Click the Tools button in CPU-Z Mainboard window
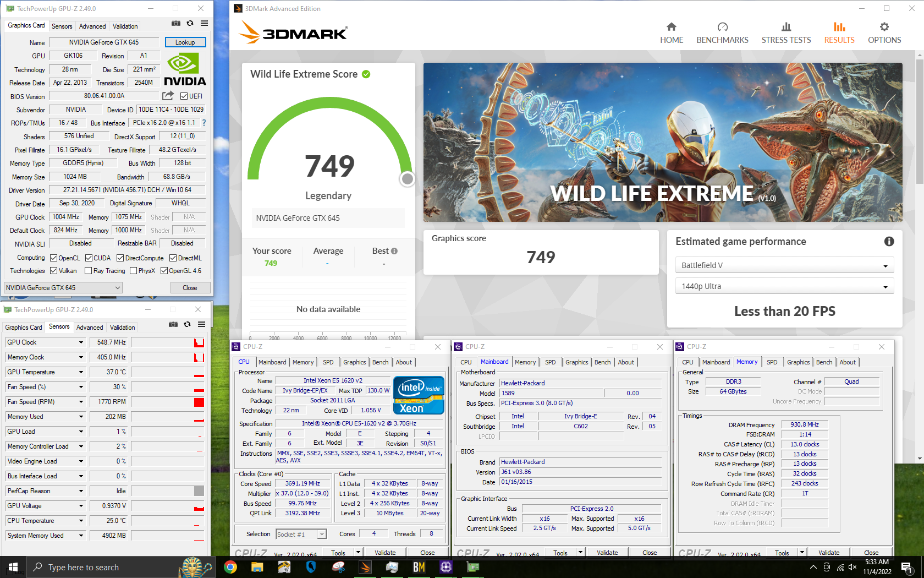Screen dimensions: 924x578 560,552
